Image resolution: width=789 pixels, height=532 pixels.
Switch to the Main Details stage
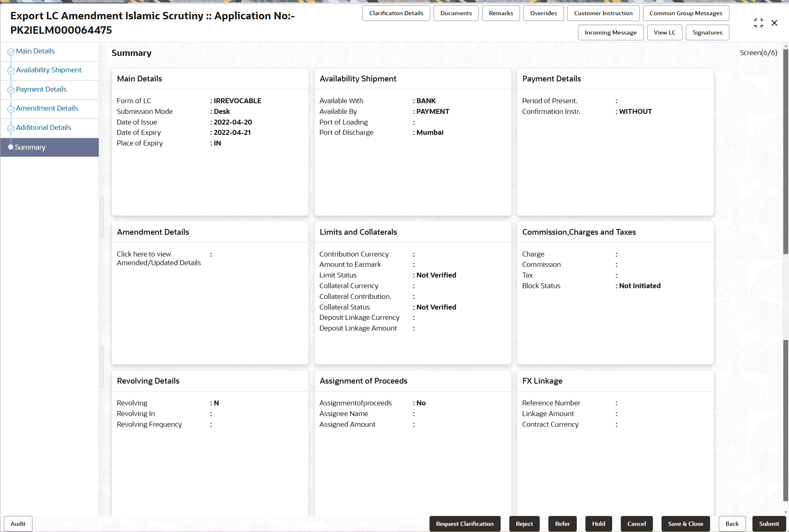click(35, 51)
